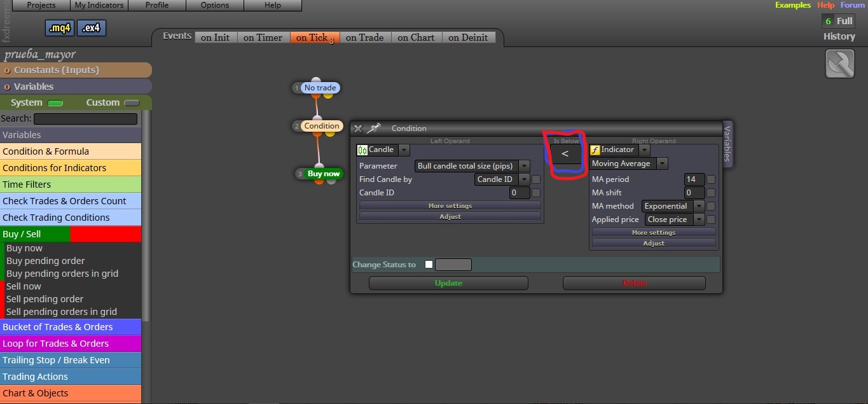The width and height of the screenshot is (868, 404).
Task: Click Adjust under right operand
Action: pos(654,243)
